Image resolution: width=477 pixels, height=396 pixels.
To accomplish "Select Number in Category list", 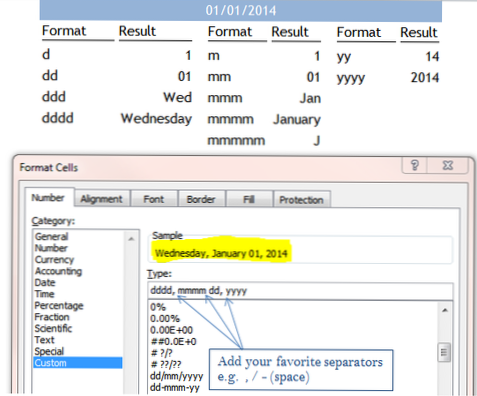I will click(x=51, y=248).
